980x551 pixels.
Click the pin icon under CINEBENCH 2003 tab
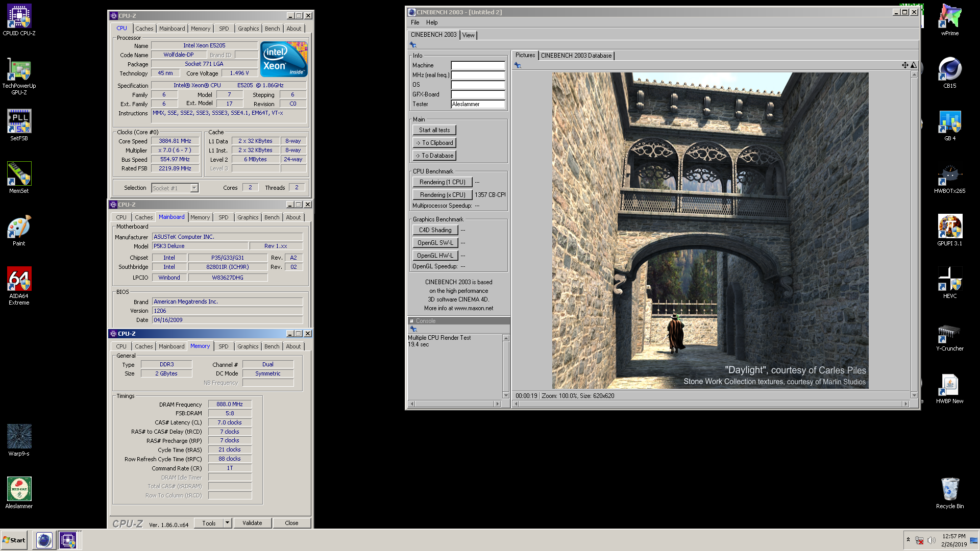click(413, 45)
